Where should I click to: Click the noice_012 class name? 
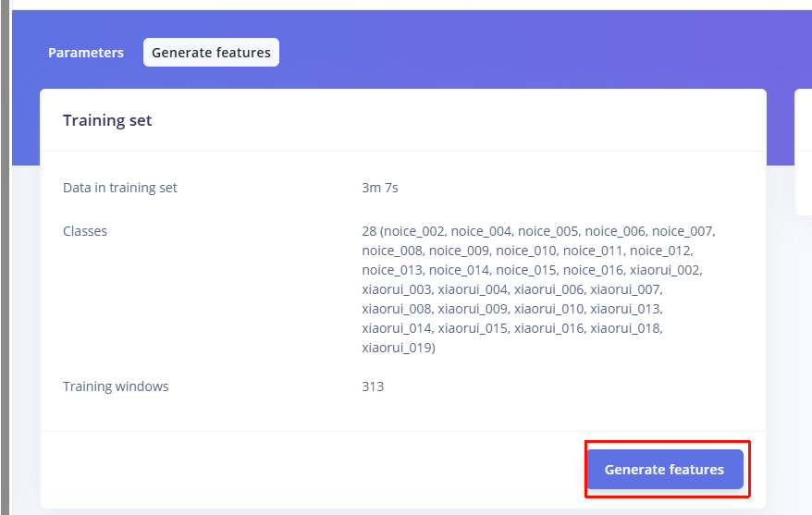point(660,251)
